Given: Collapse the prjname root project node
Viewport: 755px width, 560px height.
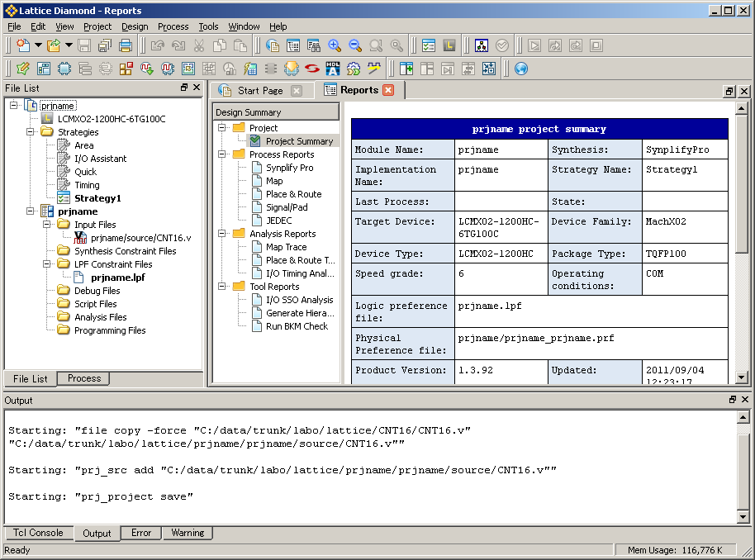Looking at the screenshot, I should [x=14, y=105].
